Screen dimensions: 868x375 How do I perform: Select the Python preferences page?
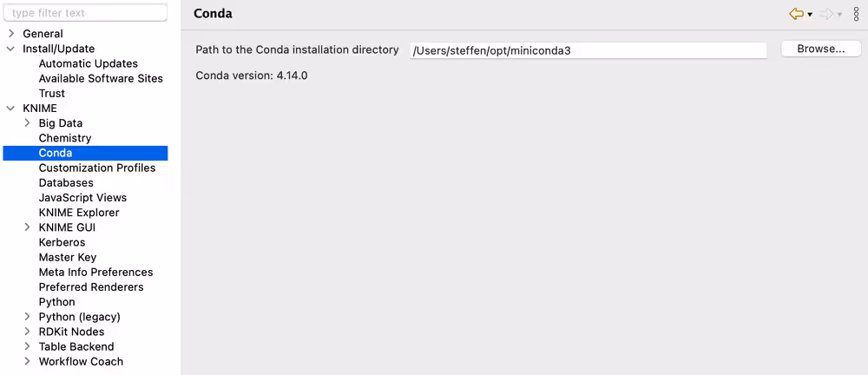click(x=57, y=302)
